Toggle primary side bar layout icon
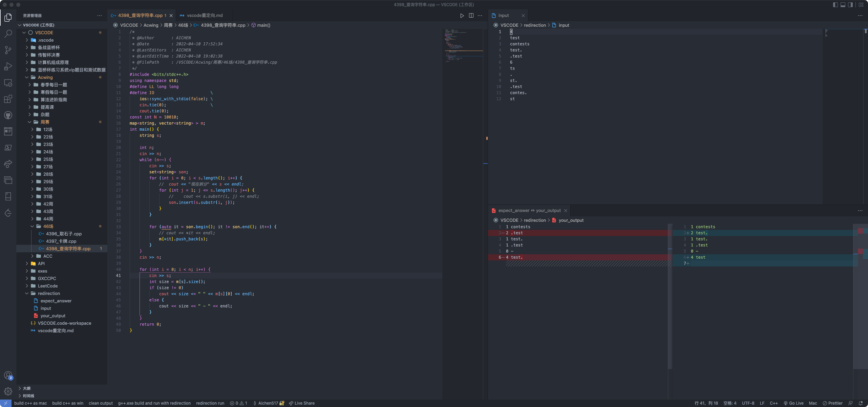 point(835,5)
